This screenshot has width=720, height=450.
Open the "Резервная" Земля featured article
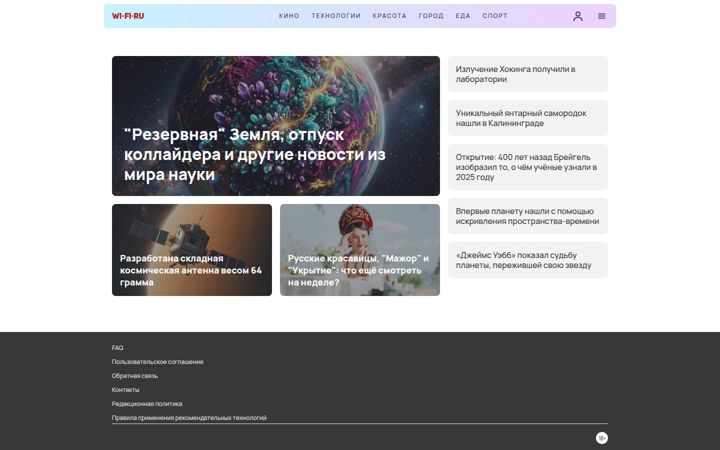pos(276,126)
